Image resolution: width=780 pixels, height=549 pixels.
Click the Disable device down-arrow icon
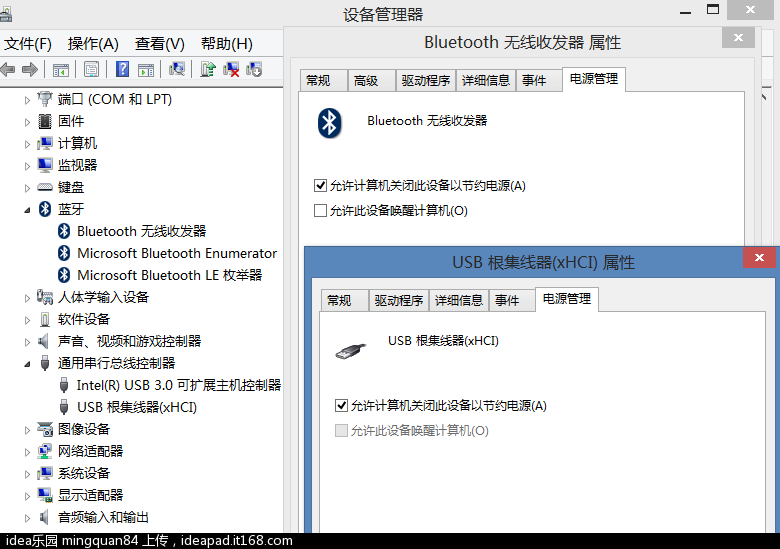(x=254, y=69)
